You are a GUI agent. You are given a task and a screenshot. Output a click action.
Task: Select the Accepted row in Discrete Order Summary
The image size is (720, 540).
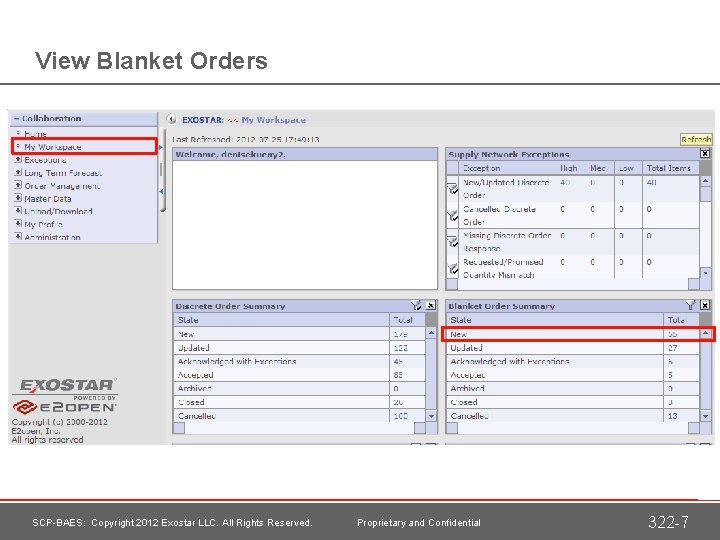tap(299, 375)
